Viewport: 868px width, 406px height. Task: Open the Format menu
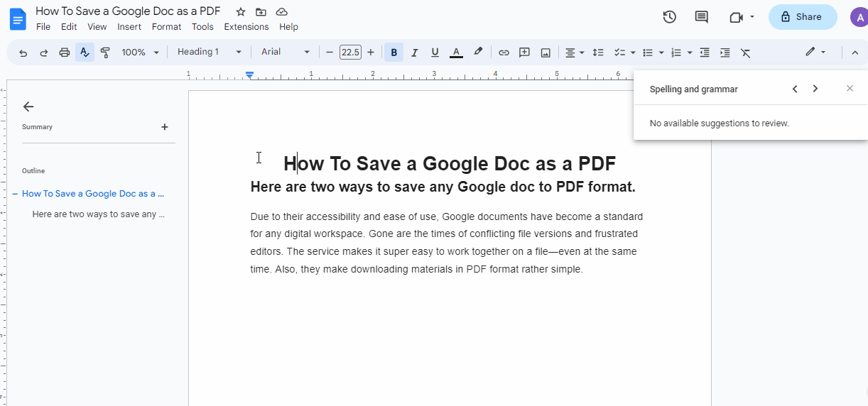click(167, 27)
